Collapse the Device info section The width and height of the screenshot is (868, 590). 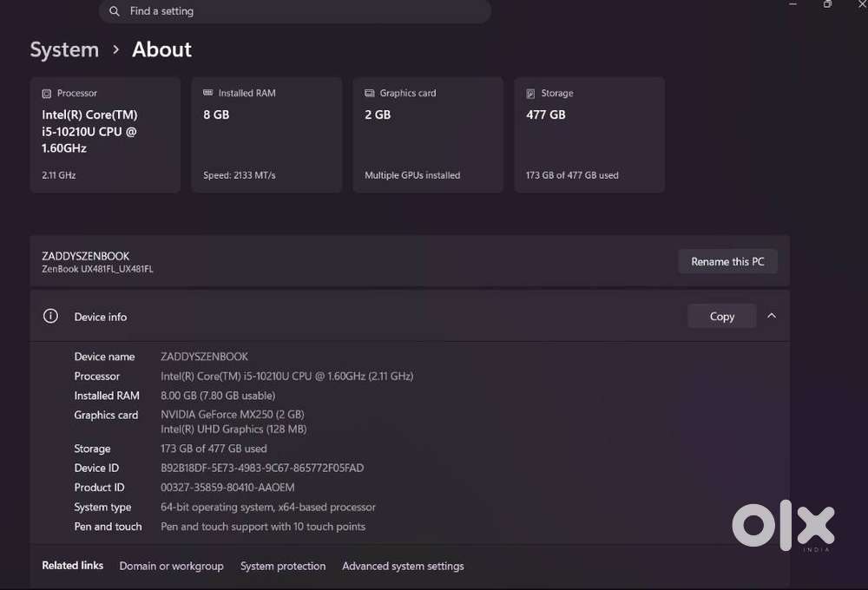[771, 316]
